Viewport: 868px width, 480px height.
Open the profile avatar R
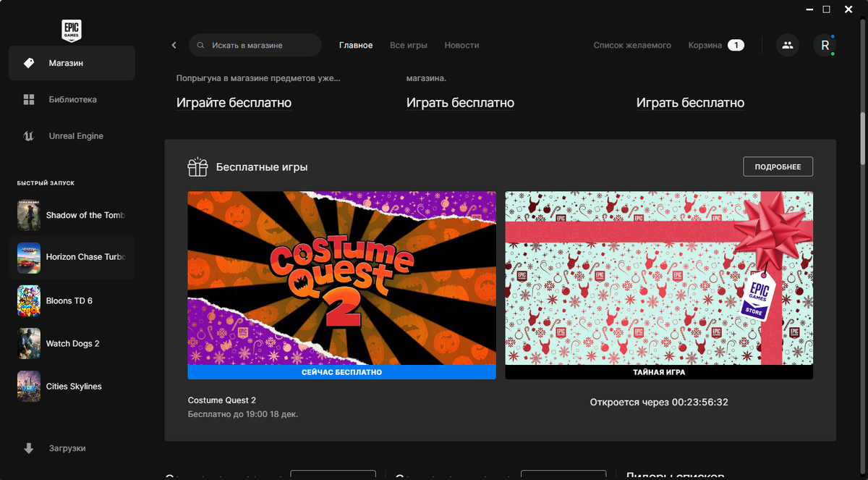pyautogui.click(x=825, y=45)
